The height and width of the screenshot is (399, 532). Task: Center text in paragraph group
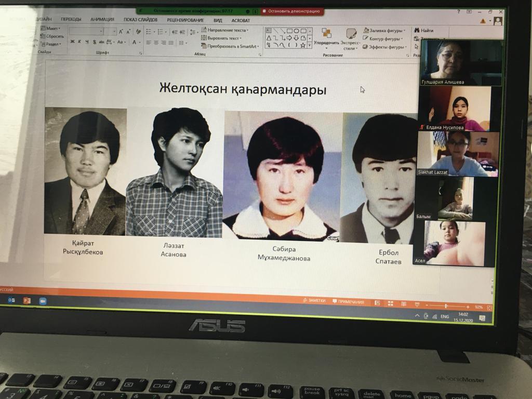coord(156,43)
